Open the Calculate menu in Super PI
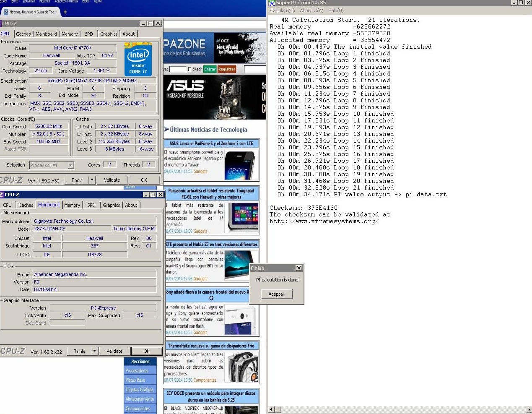The image size is (532, 414). click(x=282, y=10)
